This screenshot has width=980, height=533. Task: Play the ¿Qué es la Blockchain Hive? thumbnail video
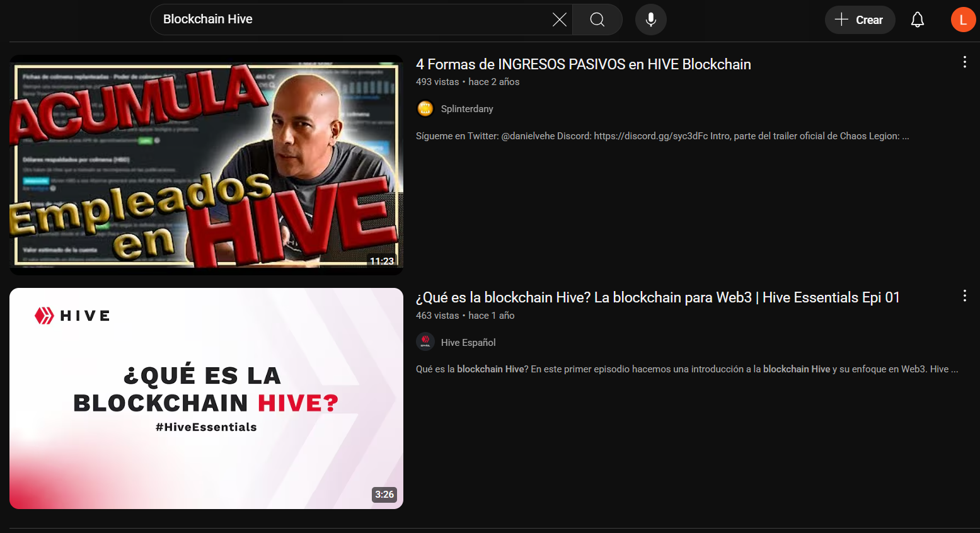tap(206, 398)
